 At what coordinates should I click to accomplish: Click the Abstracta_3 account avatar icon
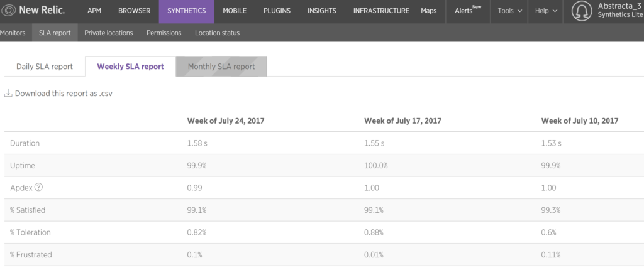click(x=582, y=11)
